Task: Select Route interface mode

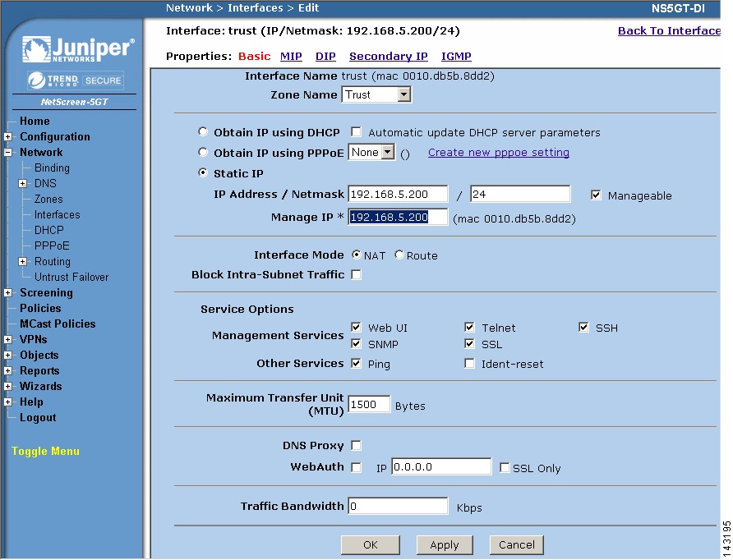Action: tap(399, 255)
